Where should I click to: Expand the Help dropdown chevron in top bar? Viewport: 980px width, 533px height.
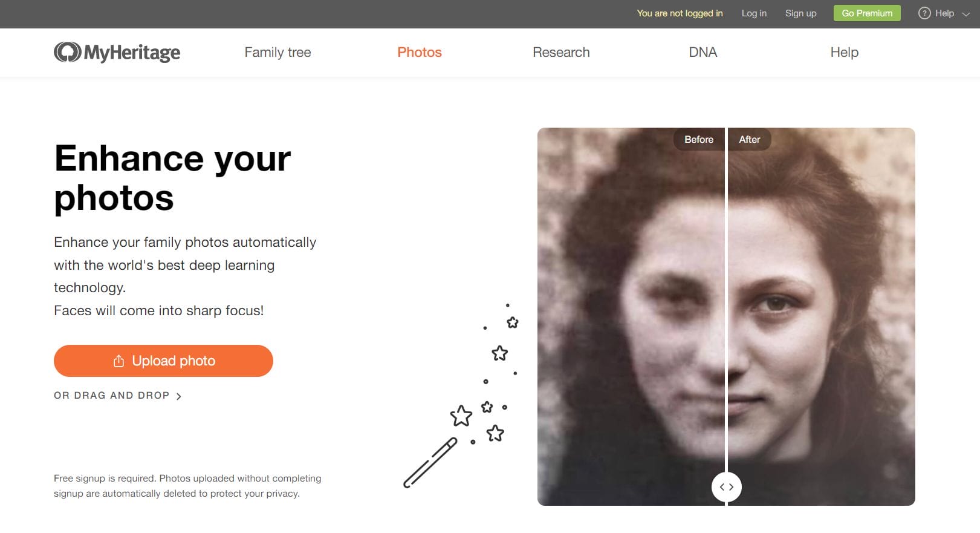[x=965, y=14]
